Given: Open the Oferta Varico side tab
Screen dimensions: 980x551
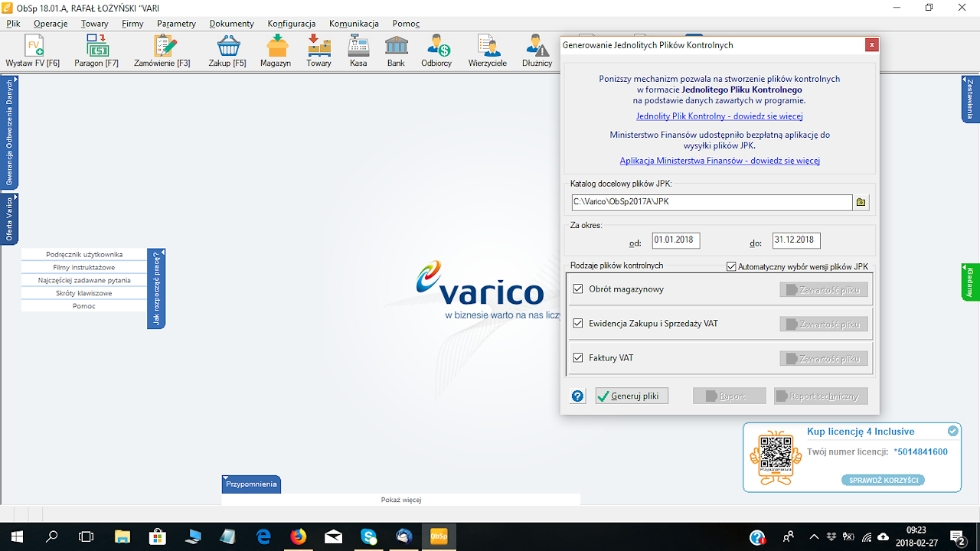Looking at the screenshot, I should click(9, 219).
